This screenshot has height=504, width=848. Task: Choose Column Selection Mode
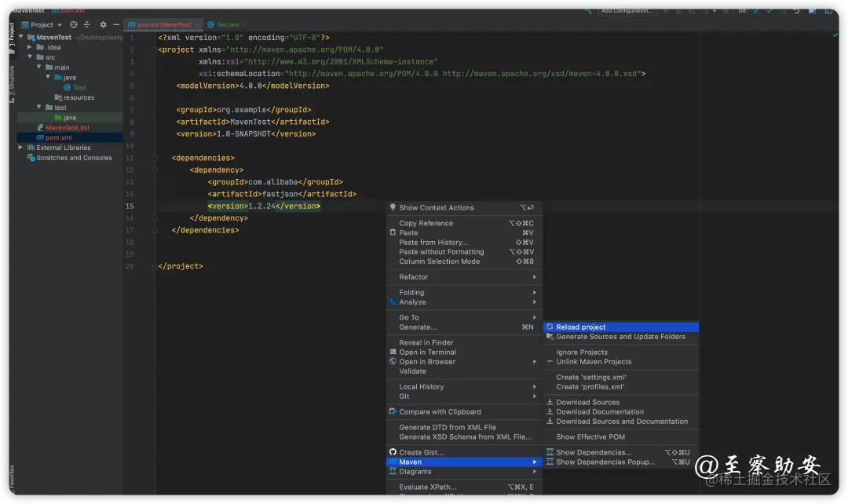[464, 261]
